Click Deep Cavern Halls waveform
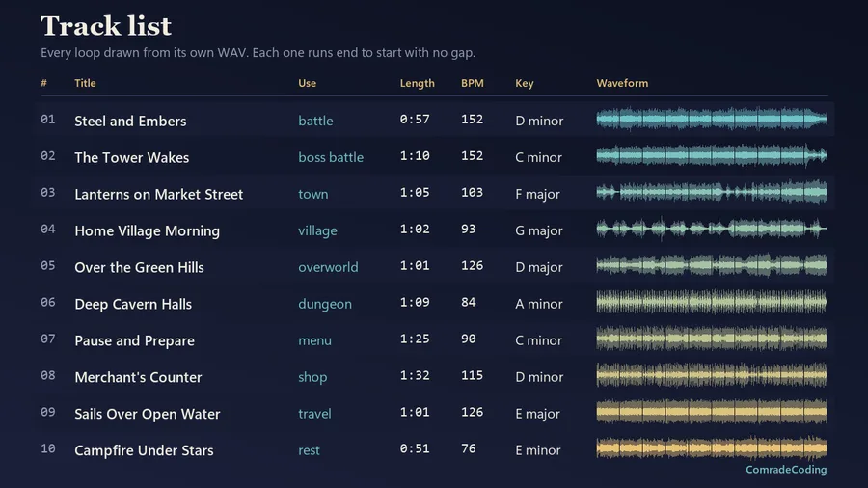Viewport: 868px width, 488px height. point(712,302)
